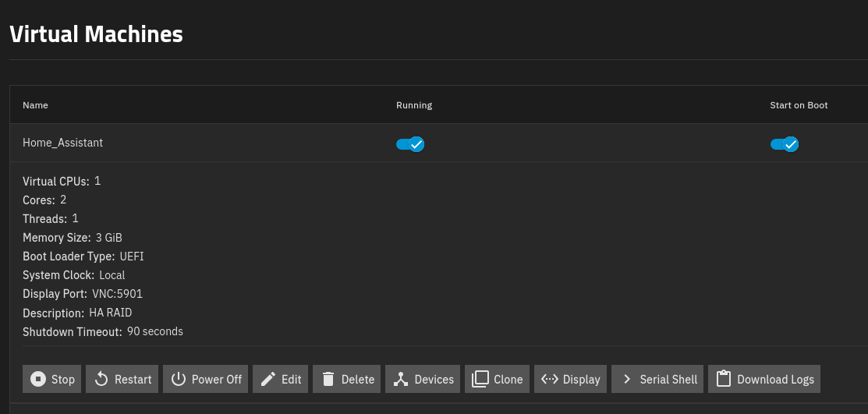Click the Cores label
The image size is (868, 414).
tap(39, 200)
